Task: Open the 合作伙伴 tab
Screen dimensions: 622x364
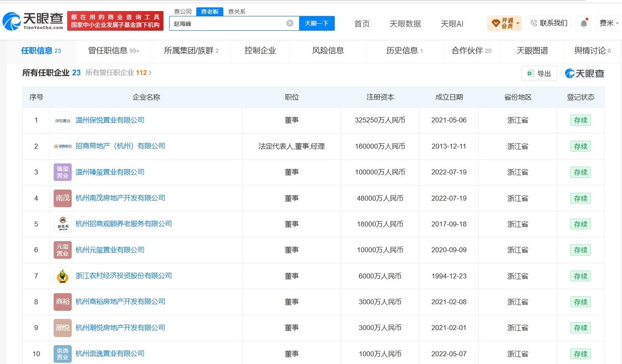Action: coord(471,51)
